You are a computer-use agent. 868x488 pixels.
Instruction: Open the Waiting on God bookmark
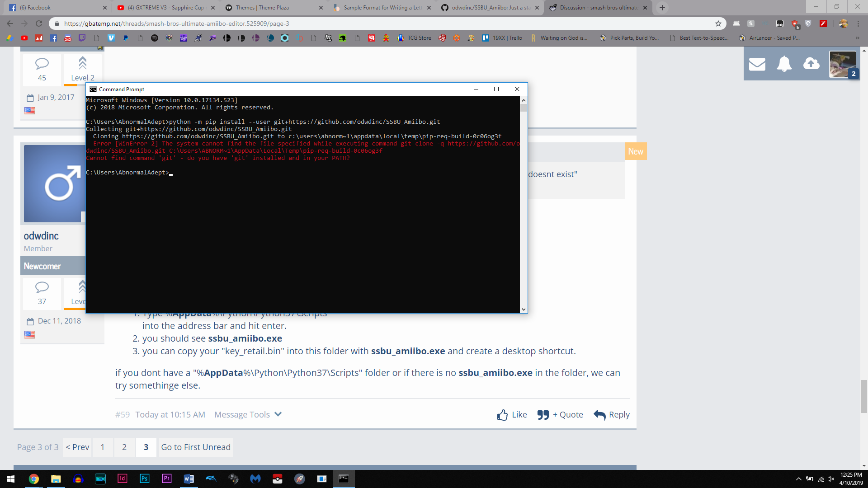tap(559, 38)
